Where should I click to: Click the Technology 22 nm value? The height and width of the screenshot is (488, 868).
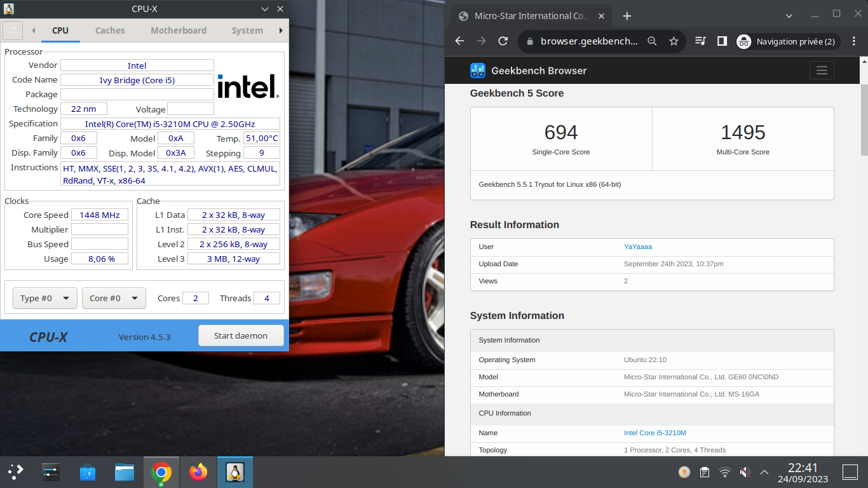(x=84, y=109)
